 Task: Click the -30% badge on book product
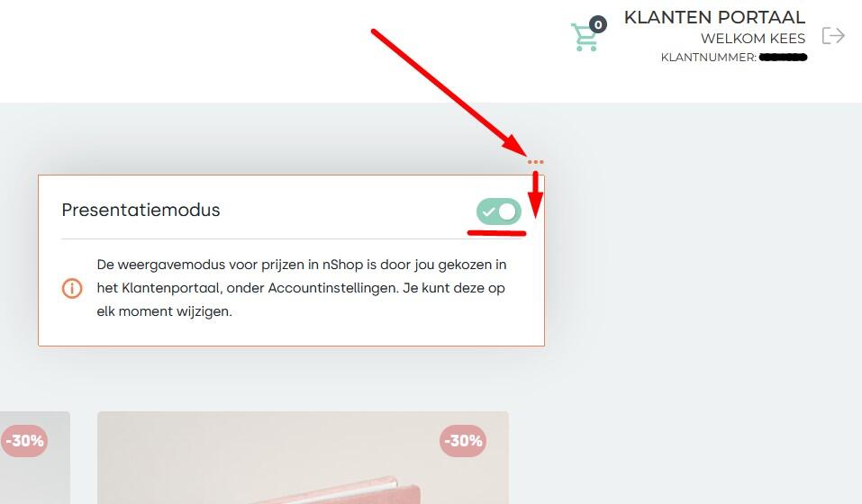(463, 441)
